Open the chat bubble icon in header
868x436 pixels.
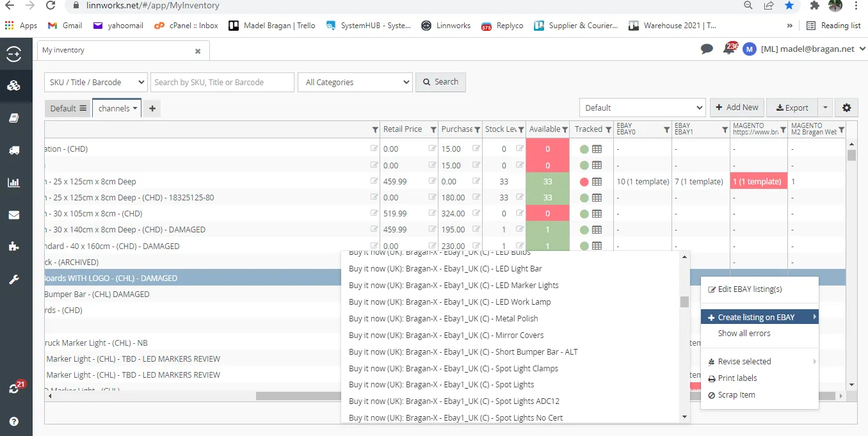[707, 49]
